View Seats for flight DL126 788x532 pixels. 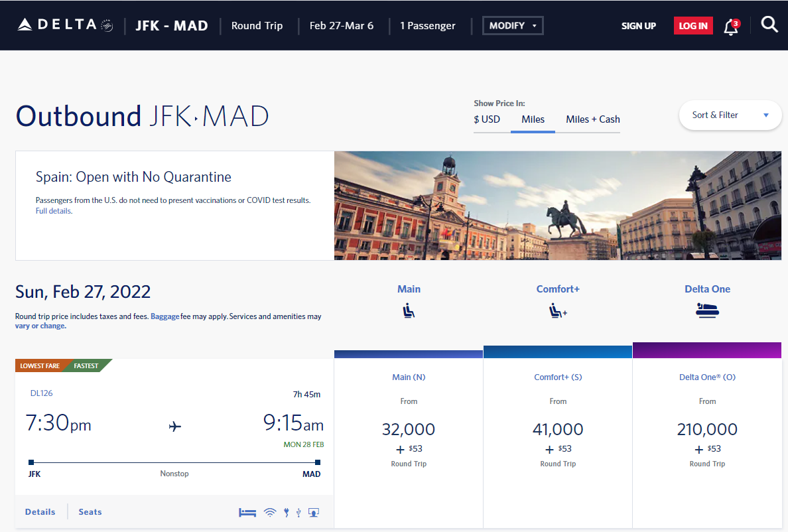click(90, 512)
